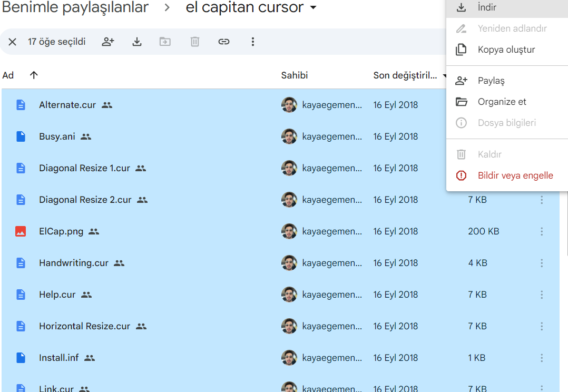Viewport: 568px width, 392px height.
Task: Open more actions for ElCap.png
Action: 542,231
